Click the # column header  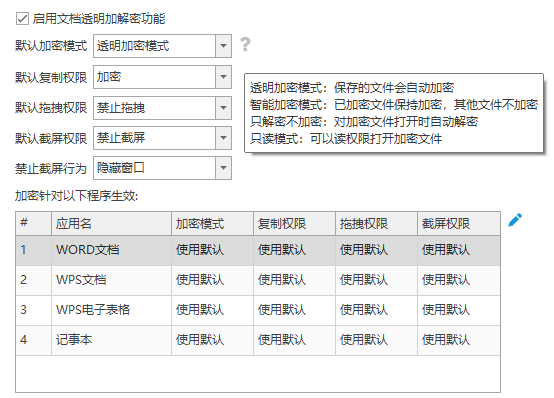(34, 223)
